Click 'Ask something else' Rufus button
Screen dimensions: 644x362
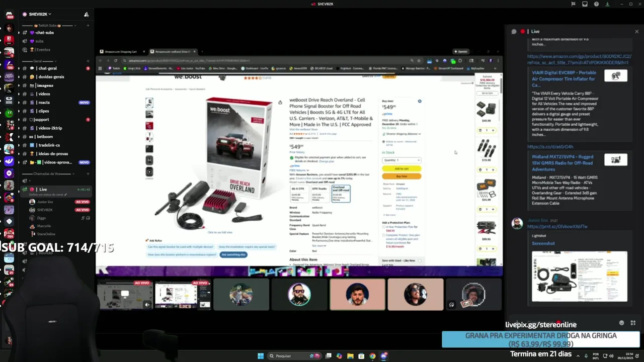pyautogui.click(x=233, y=254)
